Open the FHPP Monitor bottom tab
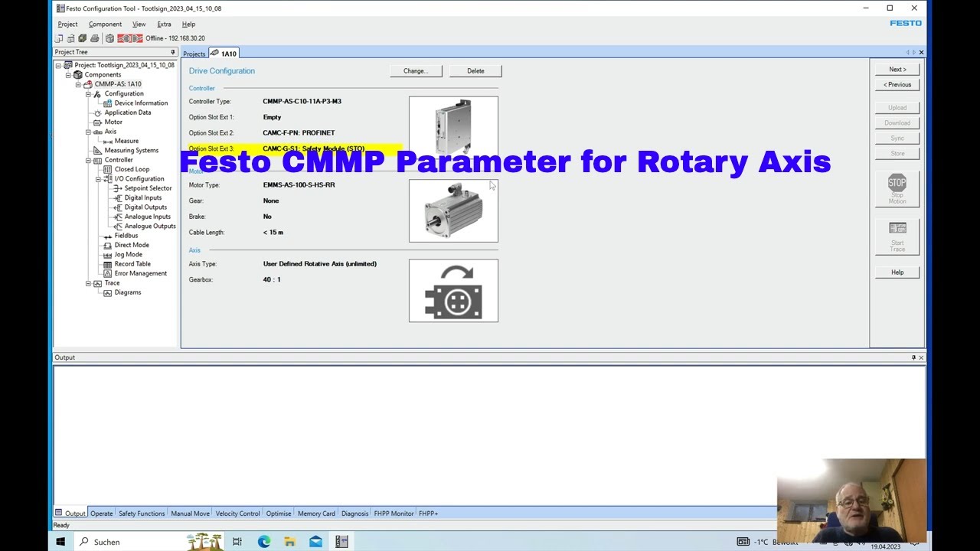Screen dimensions: 980x551 [394, 514]
